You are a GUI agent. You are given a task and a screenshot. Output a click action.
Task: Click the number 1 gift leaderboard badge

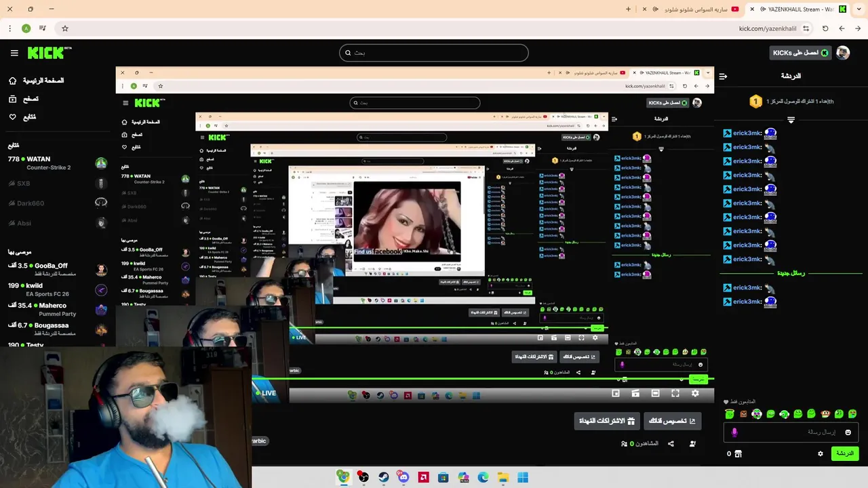755,102
